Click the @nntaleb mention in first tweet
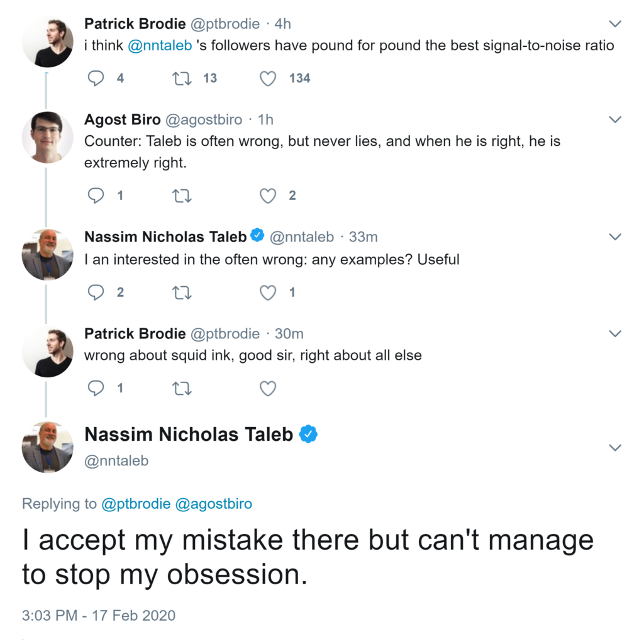 click(160, 45)
